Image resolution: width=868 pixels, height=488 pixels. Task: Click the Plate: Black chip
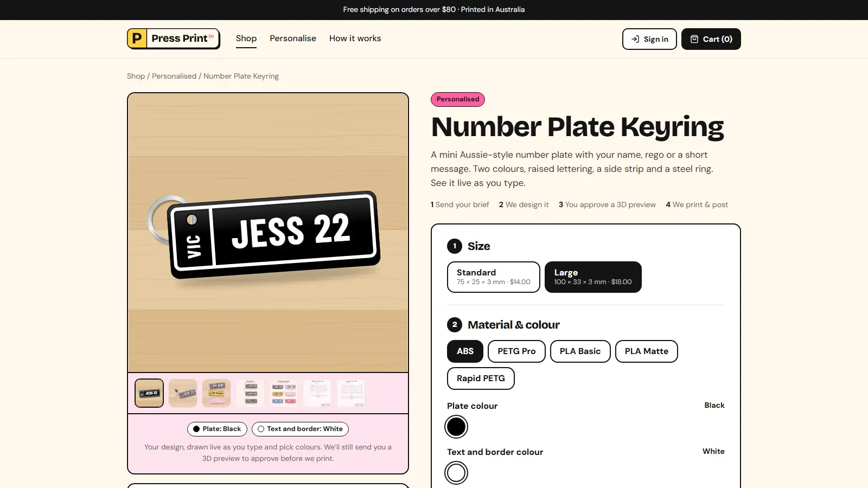217,429
